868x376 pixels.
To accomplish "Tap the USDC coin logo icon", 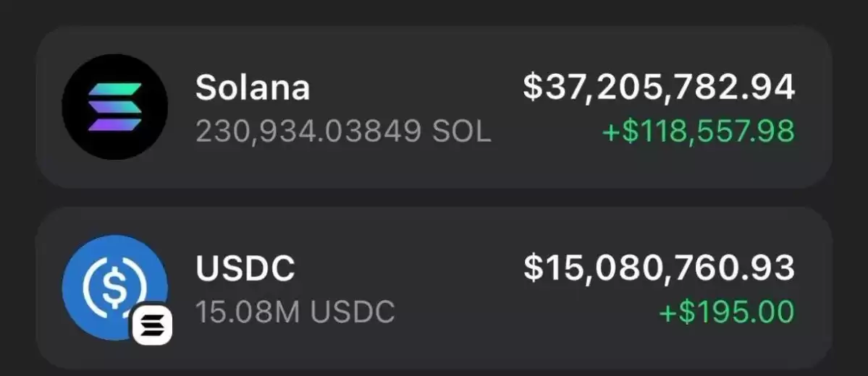I will click(x=114, y=288).
